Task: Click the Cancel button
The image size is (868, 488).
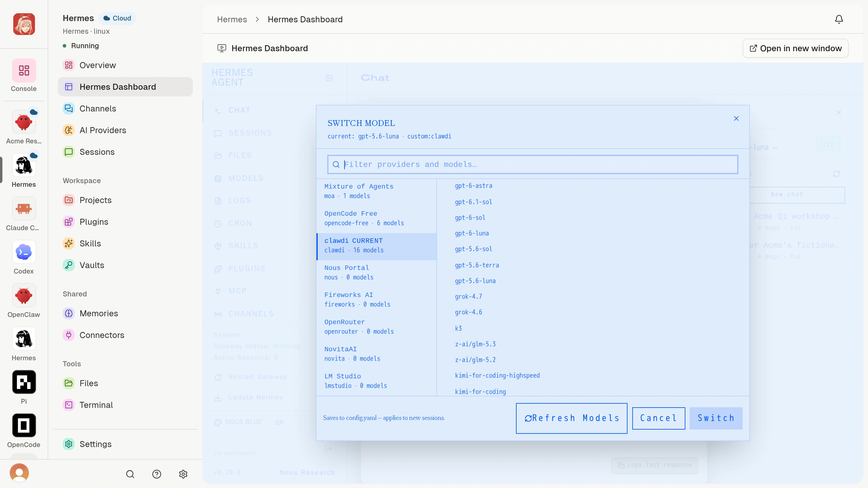Action: click(x=659, y=418)
